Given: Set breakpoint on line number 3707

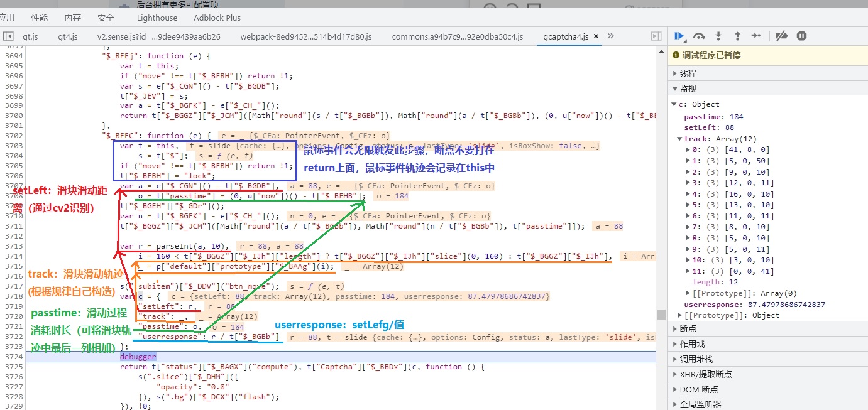Looking at the screenshot, I should (13, 186).
